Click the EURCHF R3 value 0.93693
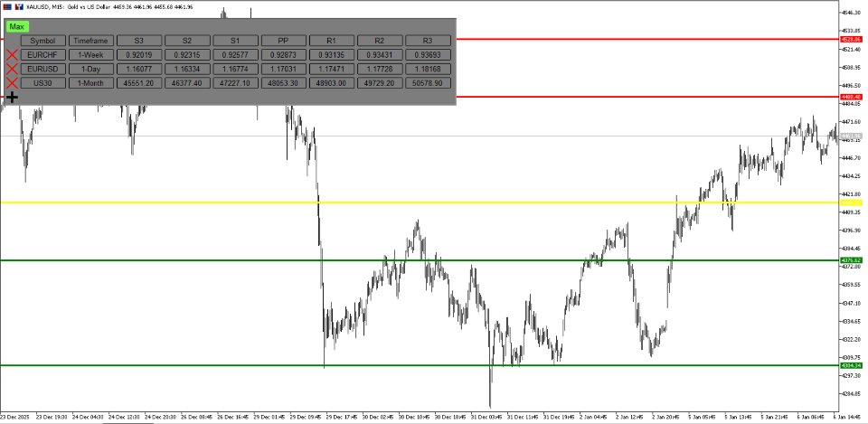This screenshot has width=868, height=424. point(429,55)
